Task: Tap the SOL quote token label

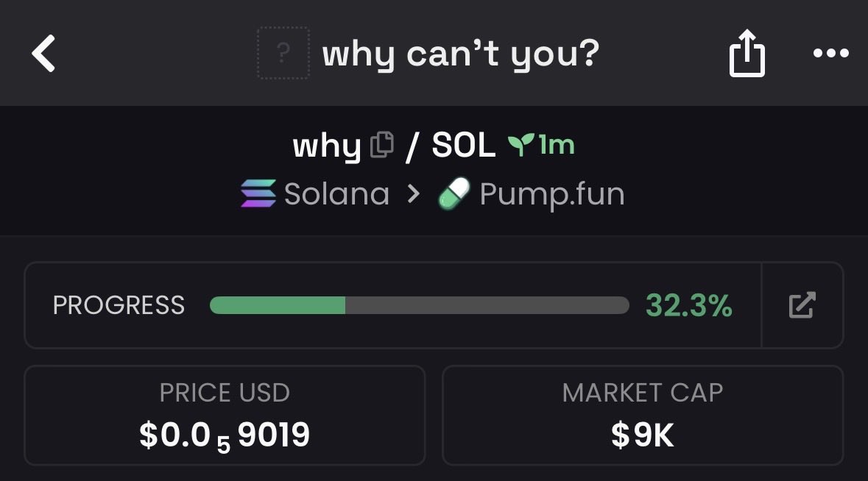Action: 463,146
